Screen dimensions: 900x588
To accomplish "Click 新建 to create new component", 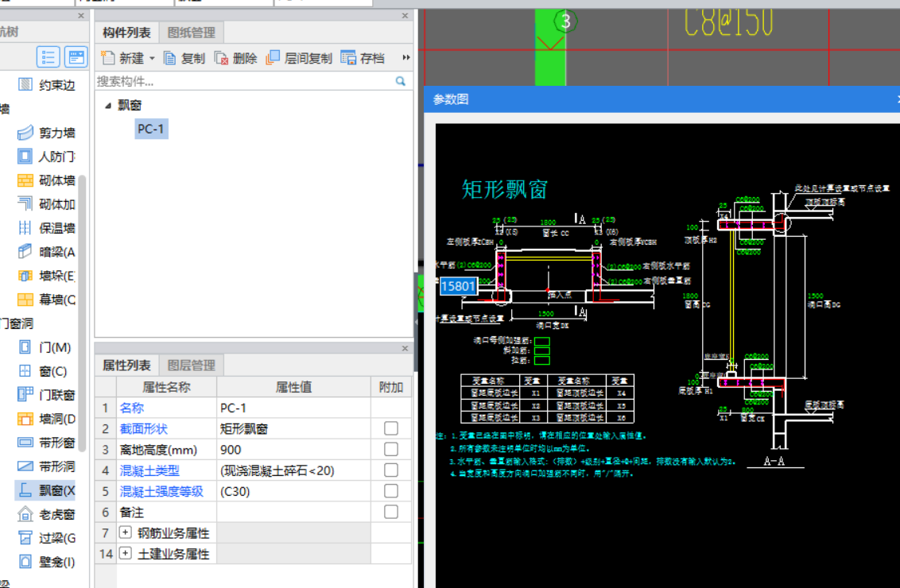I will 122,58.
